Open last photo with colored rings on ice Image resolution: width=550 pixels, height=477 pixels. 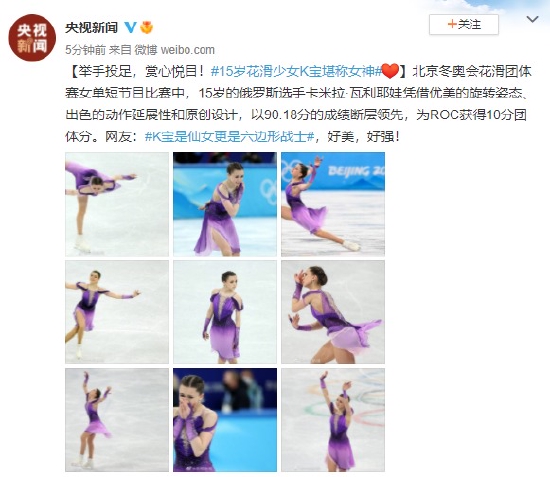click(x=333, y=420)
